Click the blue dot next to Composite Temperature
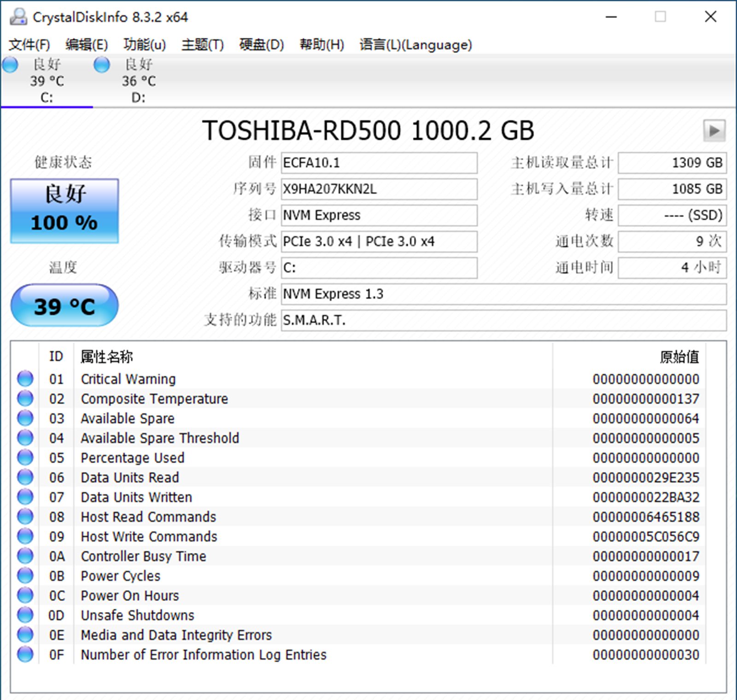 coord(25,398)
